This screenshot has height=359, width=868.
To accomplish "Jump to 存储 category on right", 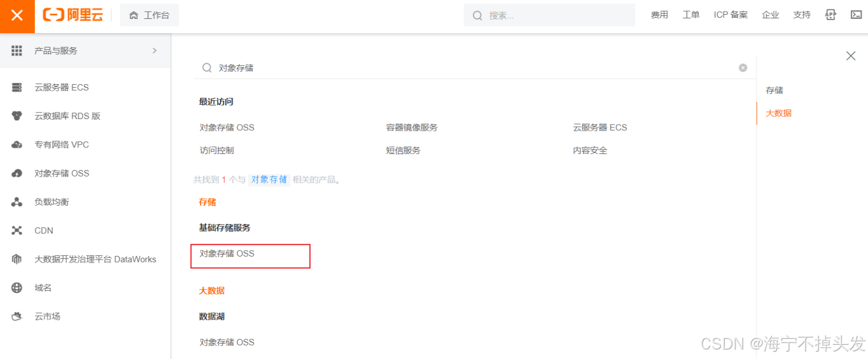I will click(775, 91).
